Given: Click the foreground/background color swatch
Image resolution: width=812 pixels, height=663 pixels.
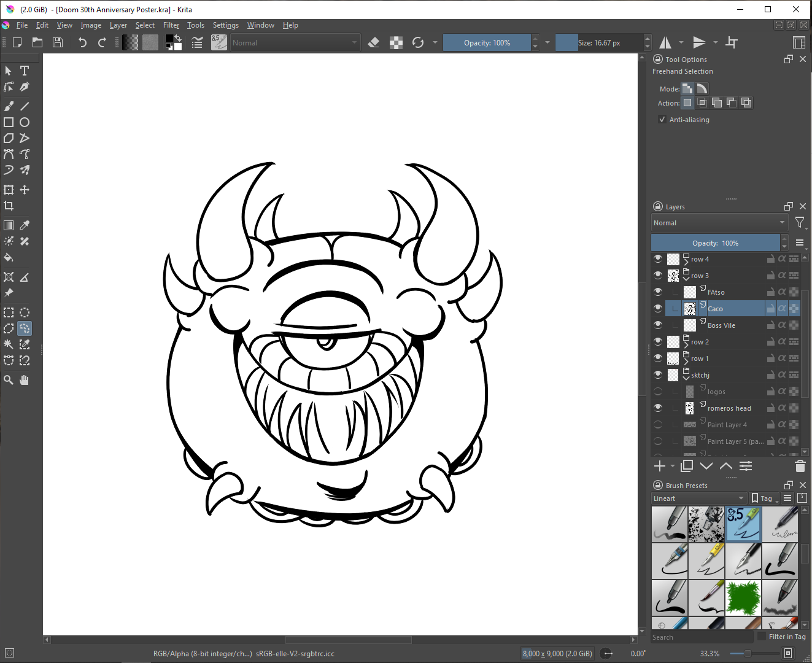Looking at the screenshot, I should [174, 42].
